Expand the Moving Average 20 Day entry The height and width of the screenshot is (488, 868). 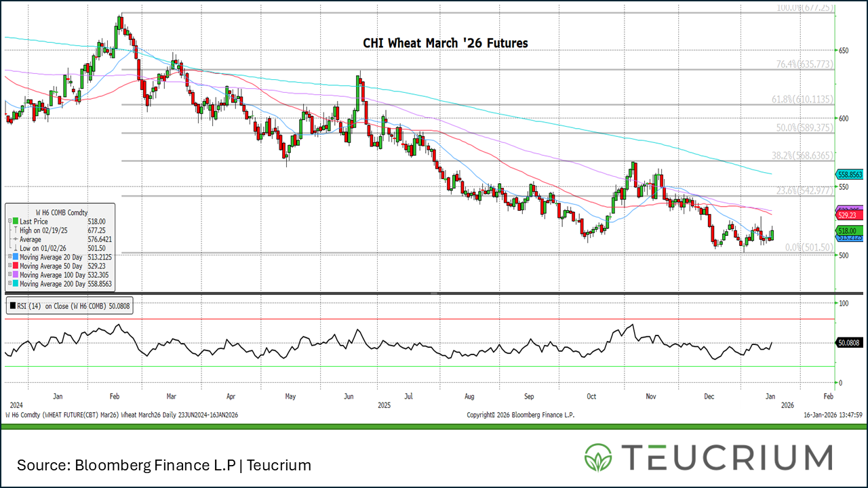click(x=9, y=257)
